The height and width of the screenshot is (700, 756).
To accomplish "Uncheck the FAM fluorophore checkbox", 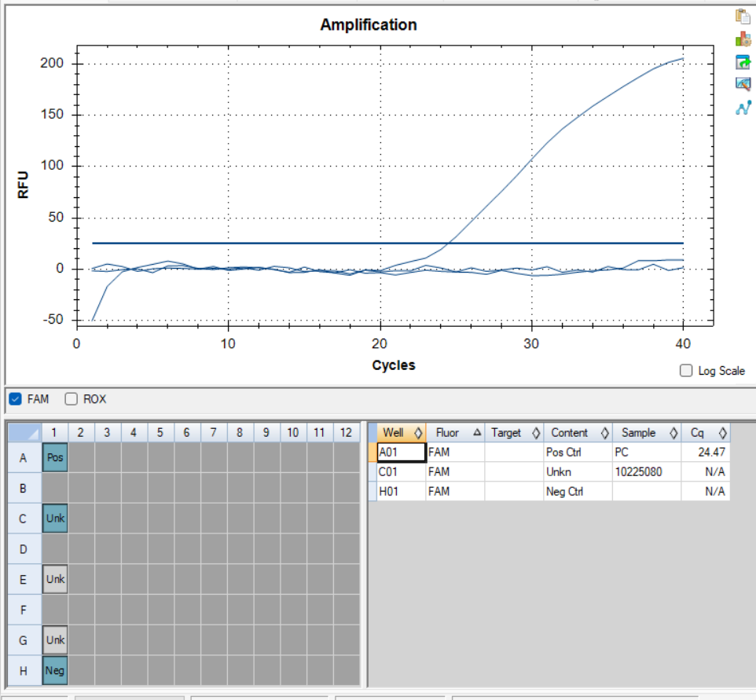I will pos(15,399).
